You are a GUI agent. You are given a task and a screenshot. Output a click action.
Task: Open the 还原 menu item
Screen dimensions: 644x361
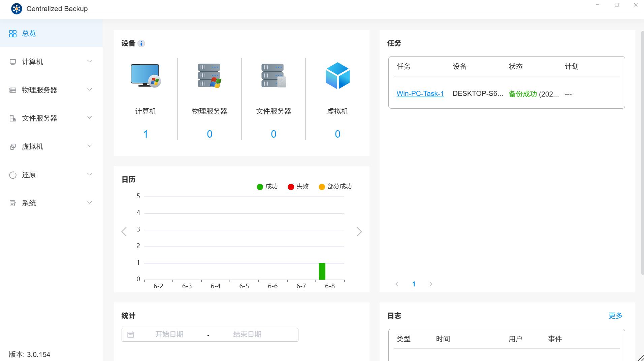pos(51,175)
